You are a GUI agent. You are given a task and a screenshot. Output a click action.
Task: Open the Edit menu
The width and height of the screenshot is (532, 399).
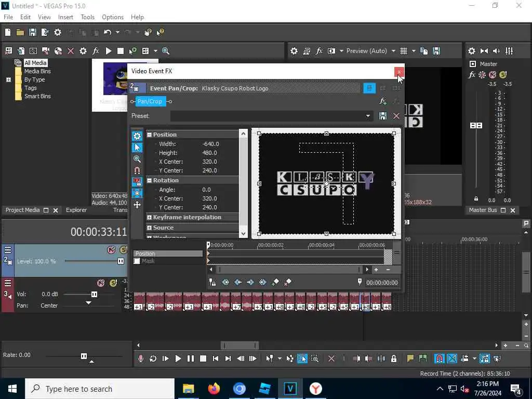[x=25, y=17]
